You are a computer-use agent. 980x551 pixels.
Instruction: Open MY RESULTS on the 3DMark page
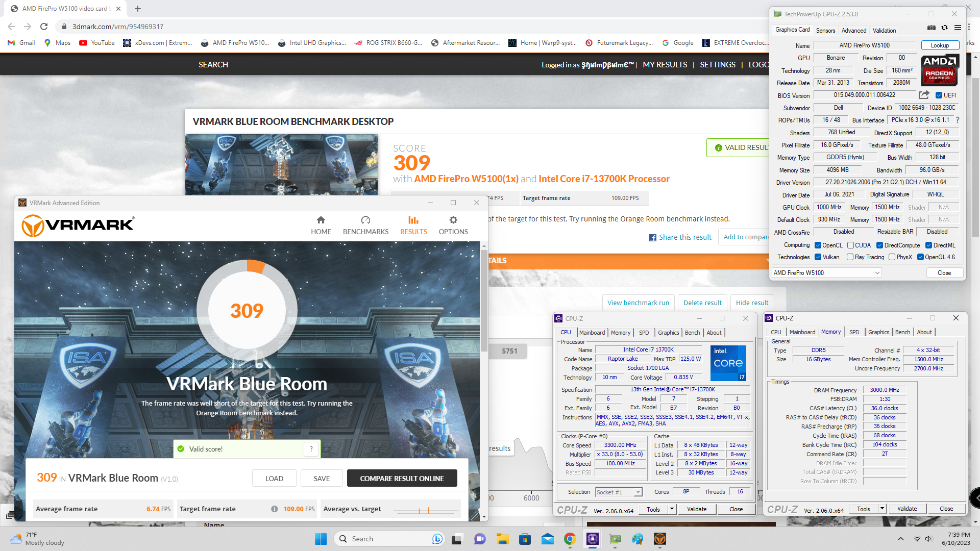(665, 65)
